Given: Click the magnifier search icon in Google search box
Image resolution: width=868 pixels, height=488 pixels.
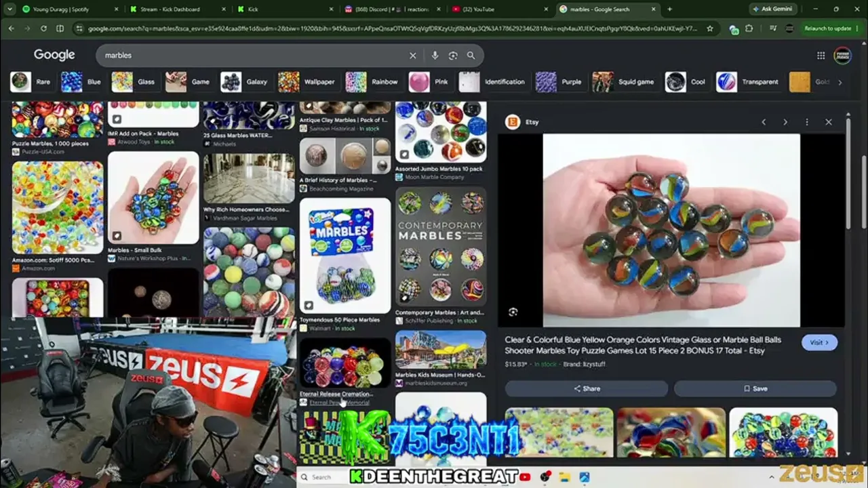Looking at the screenshot, I should [471, 56].
